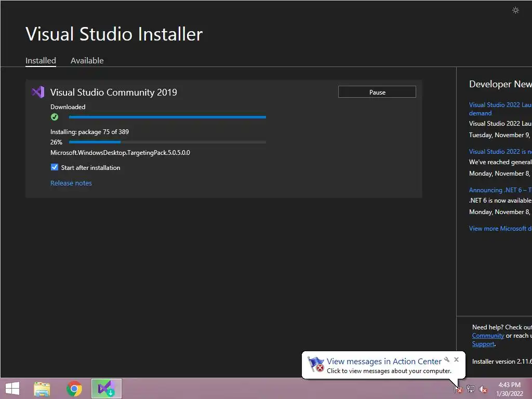Open File Explorer from the taskbar
This screenshot has height=399, width=532.
pyautogui.click(x=42, y=389)
